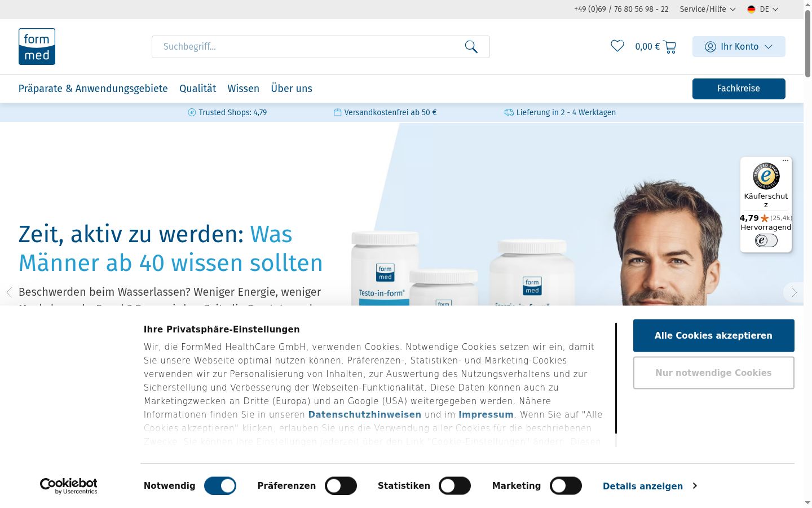
Task: Open the Qualität menu
Action: tap(197, 89)
